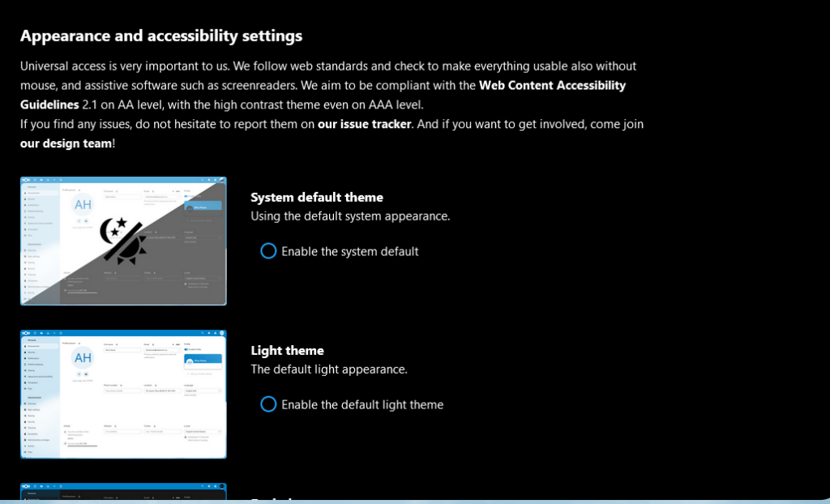Click 'The default light appearance' description text
This screenshot has width=830, height=504.
click(x=328, y=369)
